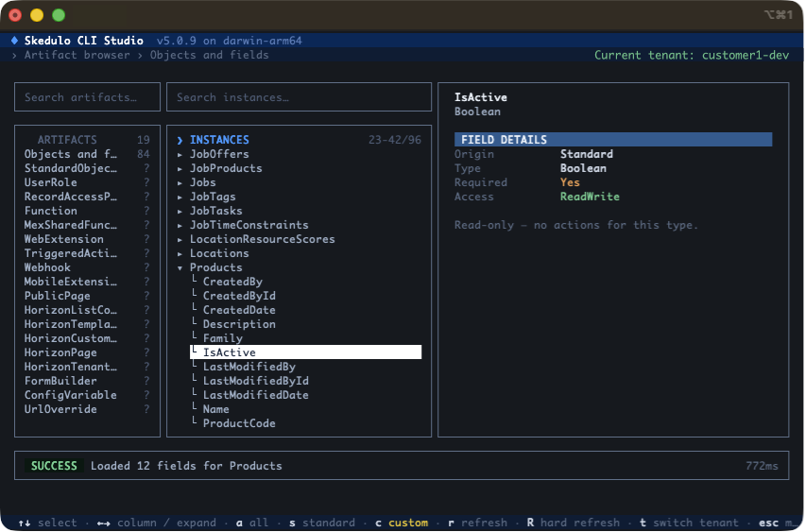Select the StandardObject artifact type
Screen dimensions: 806x532
coord(87,168)
